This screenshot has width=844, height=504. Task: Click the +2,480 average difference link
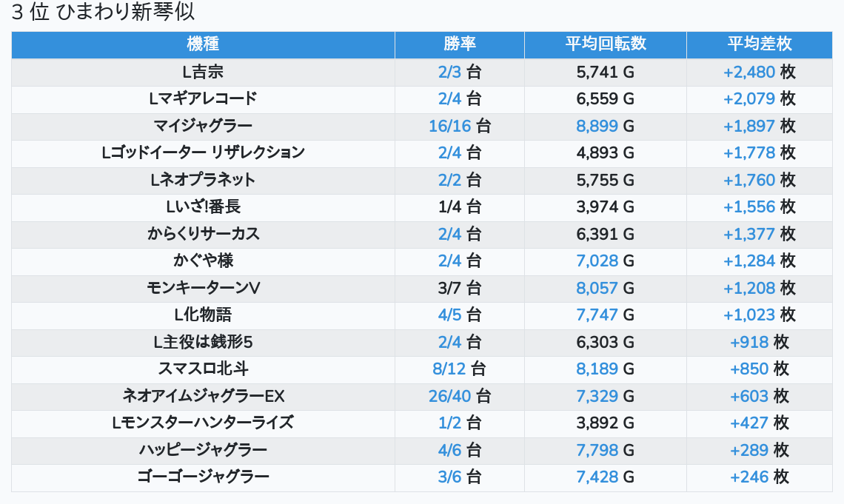749,72
